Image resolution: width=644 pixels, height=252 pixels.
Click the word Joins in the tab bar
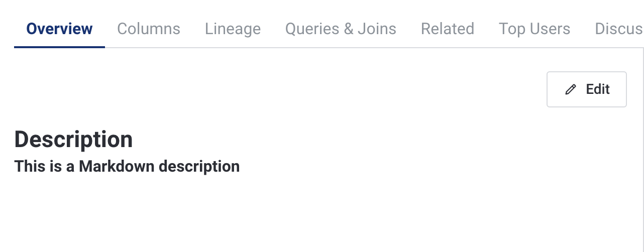(377, 29)
